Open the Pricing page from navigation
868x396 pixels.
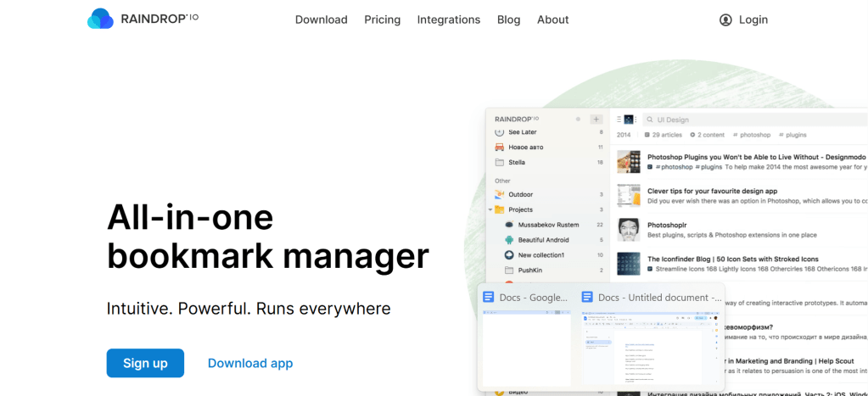(382, 20)
